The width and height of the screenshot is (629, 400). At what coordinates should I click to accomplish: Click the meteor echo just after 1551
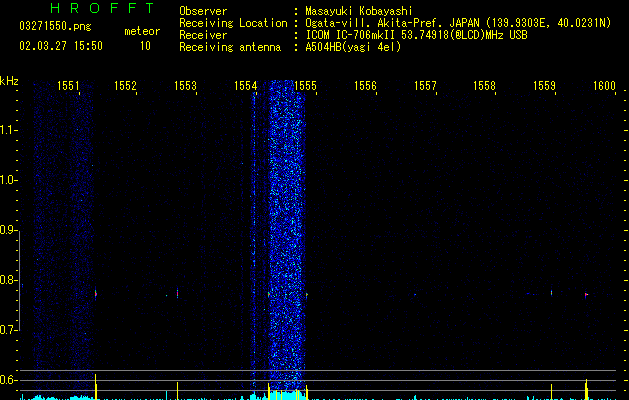coord(95,294)
